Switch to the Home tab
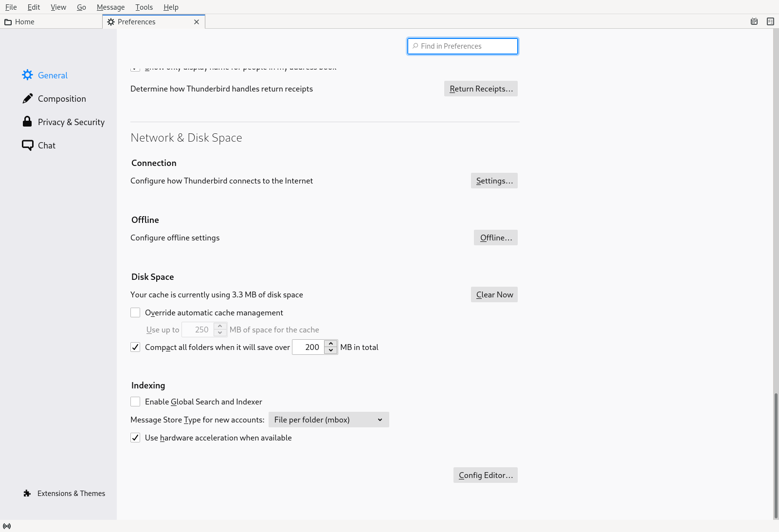 pyautogui.click(x=24, y=22)
